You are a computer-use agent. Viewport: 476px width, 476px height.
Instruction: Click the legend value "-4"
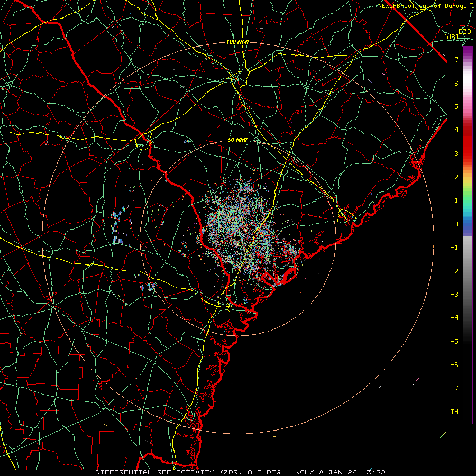click(x=454, y=317)
